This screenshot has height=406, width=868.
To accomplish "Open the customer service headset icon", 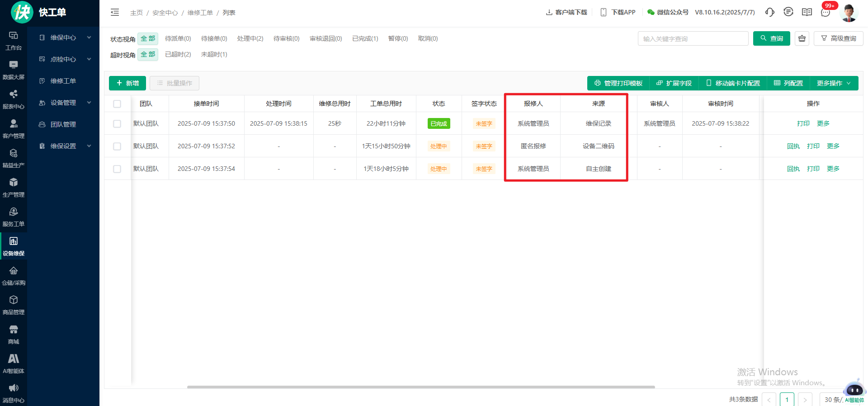I will coord(769,12).
